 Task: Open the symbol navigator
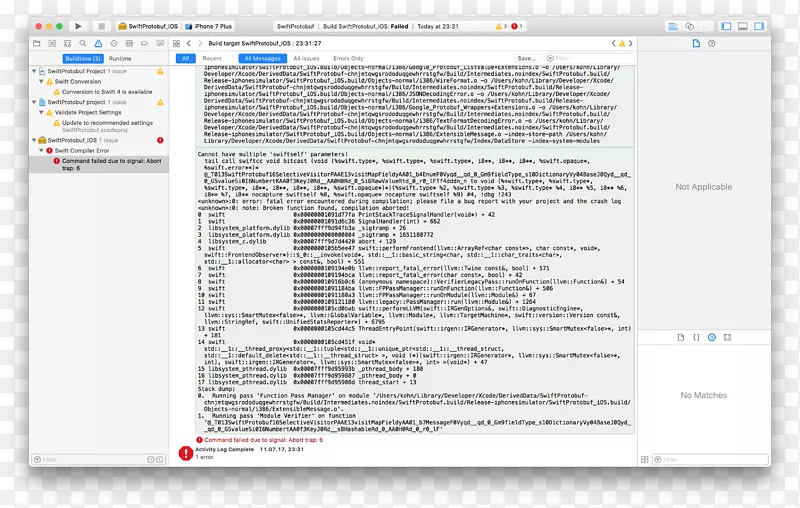[67, 43]
